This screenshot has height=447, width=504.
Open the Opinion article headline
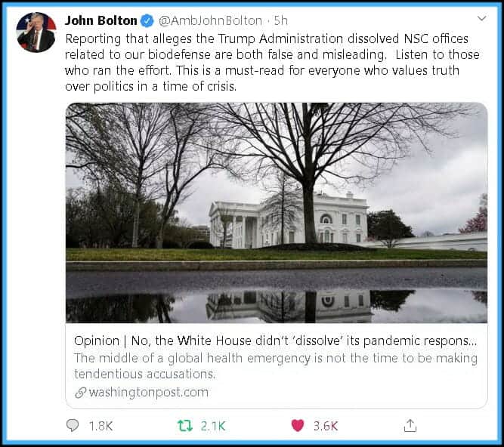[x=276, y=341]
